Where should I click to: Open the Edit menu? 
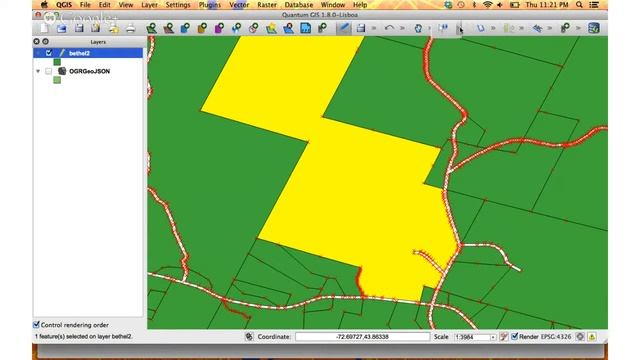(104, 5)
